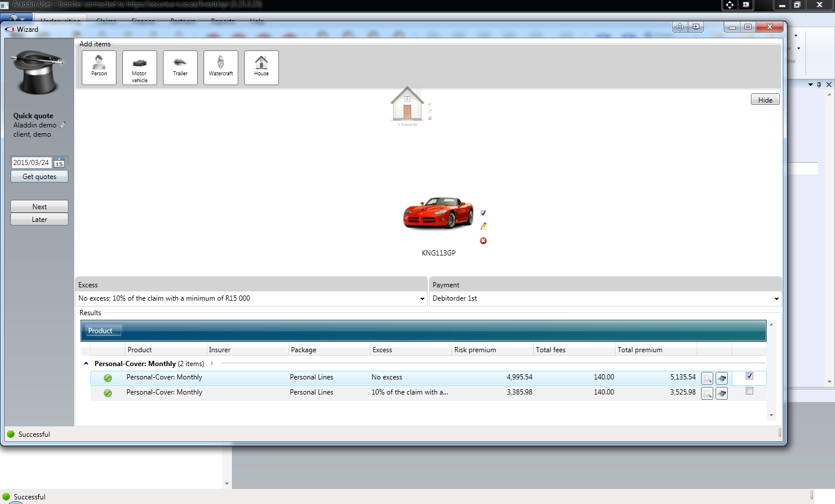Add a Motor vehicle item
This screenshot has width=835, height=504.
click(140, 68)
